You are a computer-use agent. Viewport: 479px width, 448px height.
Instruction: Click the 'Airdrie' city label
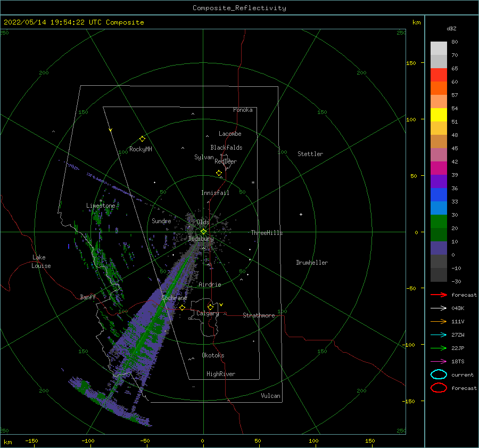210,284
